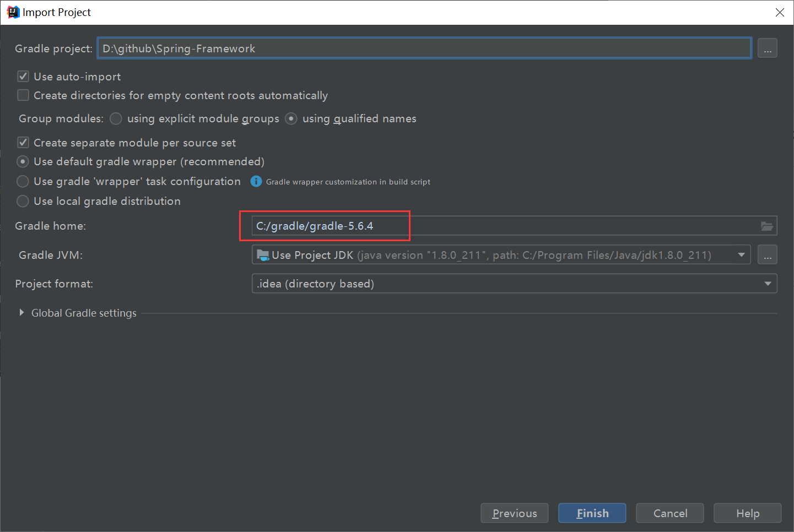Click the IntelliJ icon in title bar

(x=13, y=12)
